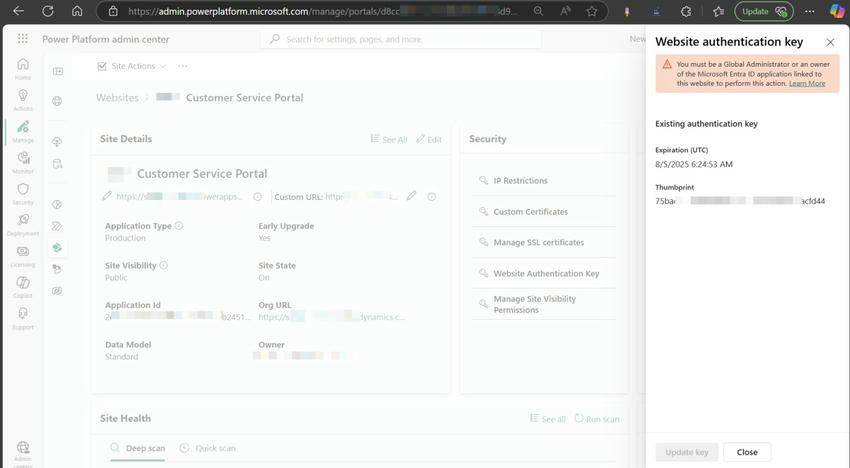Open the Websites breadcrumb link
The image size is (850, 468).
point(117,98)
